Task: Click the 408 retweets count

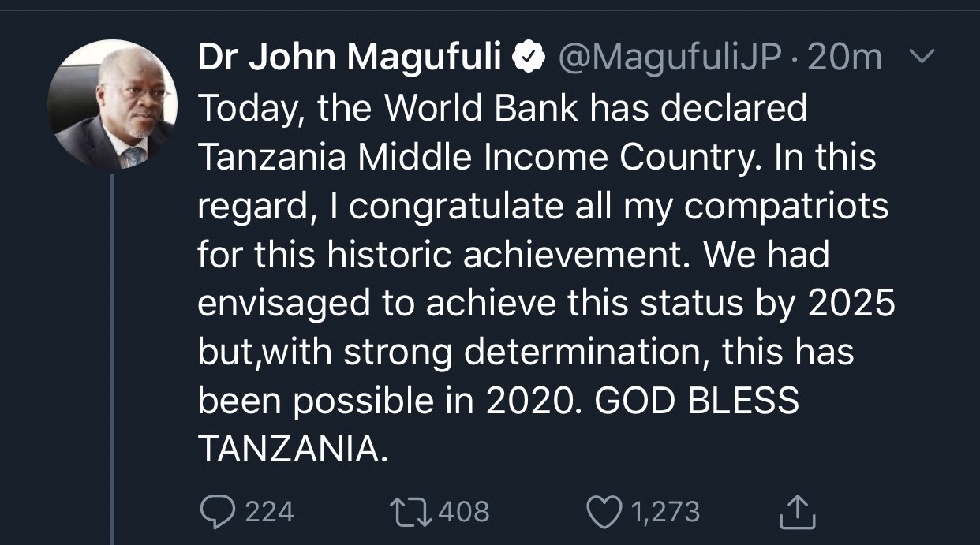Action: [x=464, y=512]
